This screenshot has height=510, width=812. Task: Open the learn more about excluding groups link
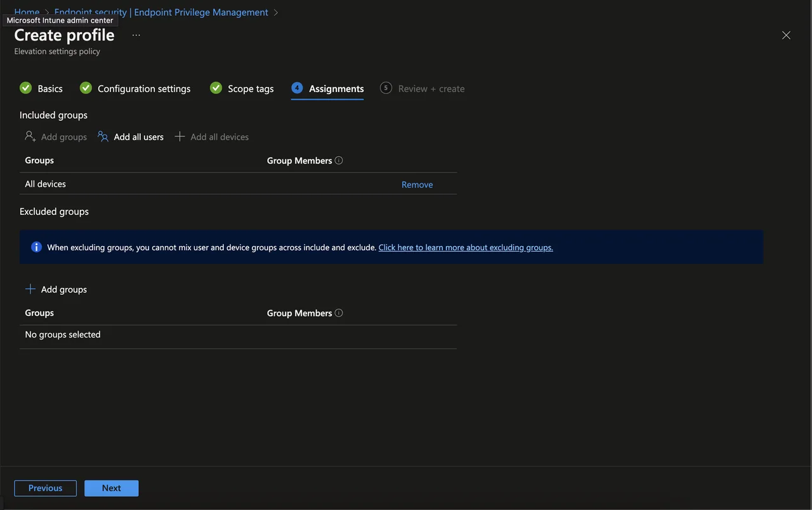(466, 247)
